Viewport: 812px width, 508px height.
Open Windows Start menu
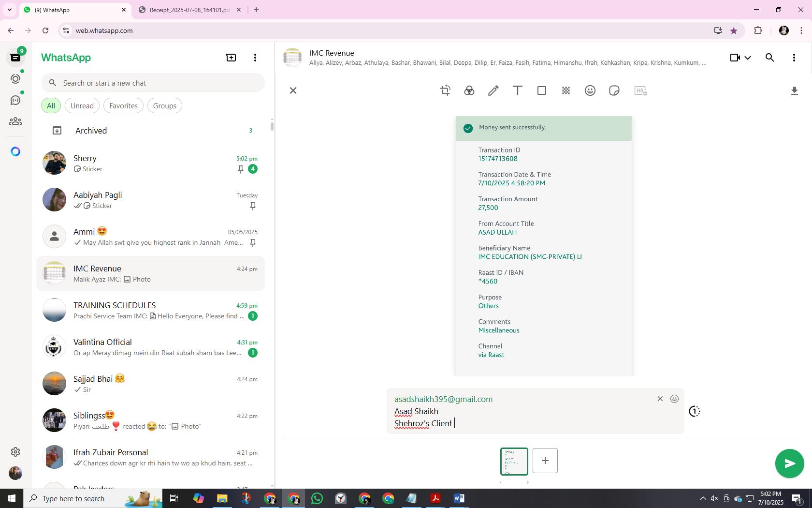pyautogui.click(x=12, y=498)
